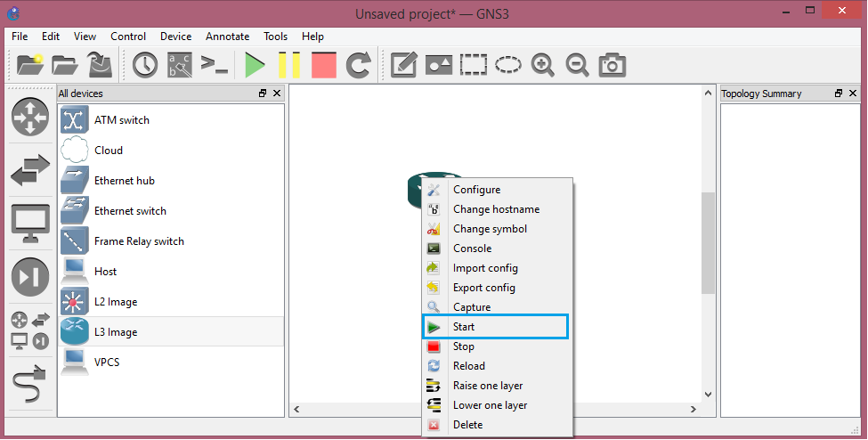
Task: Close the Topology Summary panel
Action: point(853,94)
